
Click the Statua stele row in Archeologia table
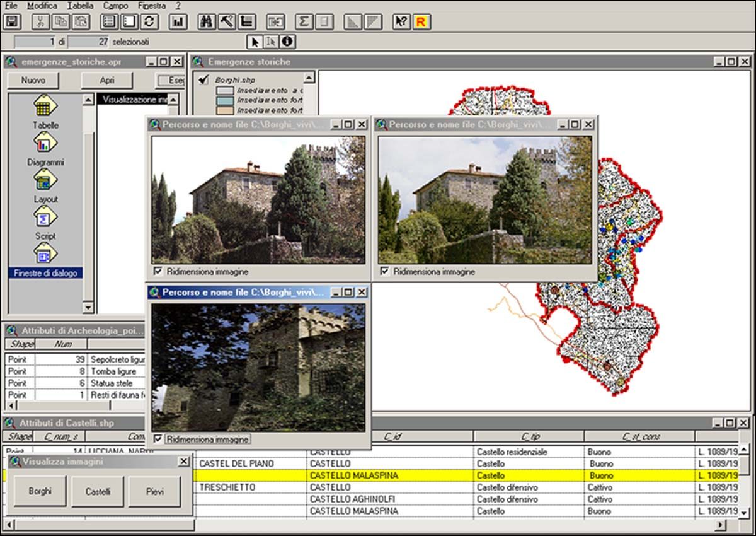pos(76,383)
